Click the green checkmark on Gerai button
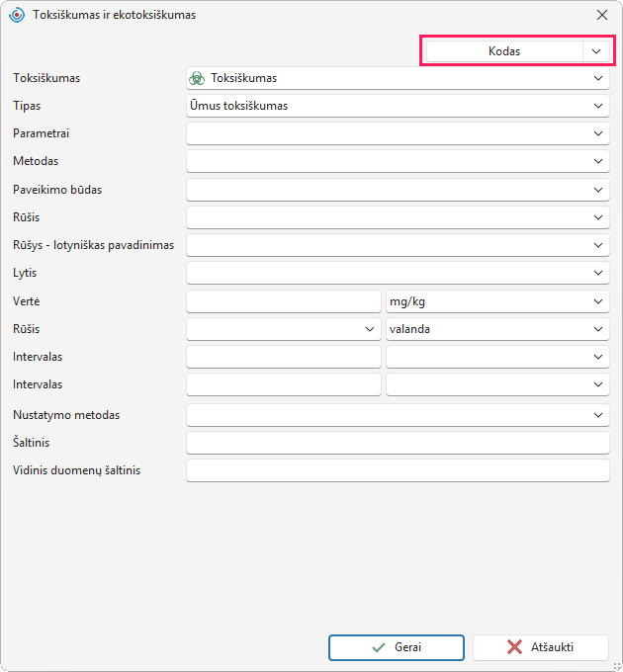Screen dimensions: 623x672 (x=379, y=647)
